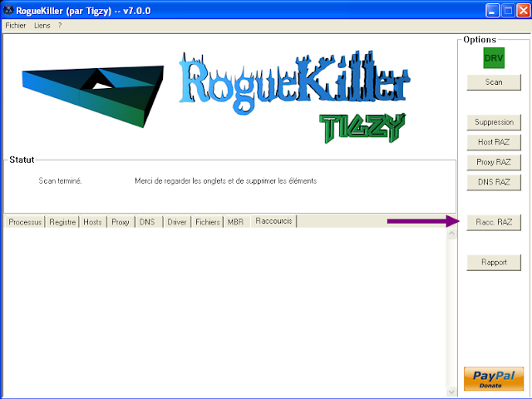Image resolution: width=532 pixels, height=399 pixels.
Task: Select the Proxy tab
Action: click(121, 222)
